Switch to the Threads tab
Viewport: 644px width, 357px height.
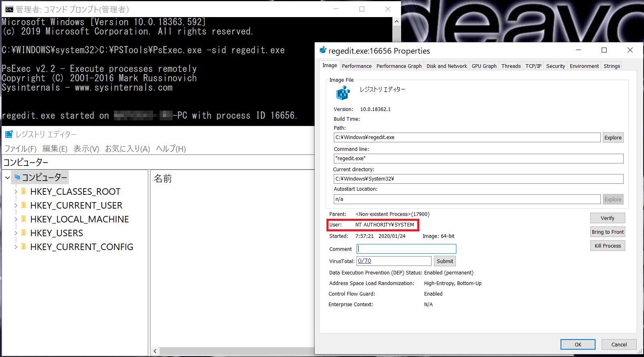point(511,66)
